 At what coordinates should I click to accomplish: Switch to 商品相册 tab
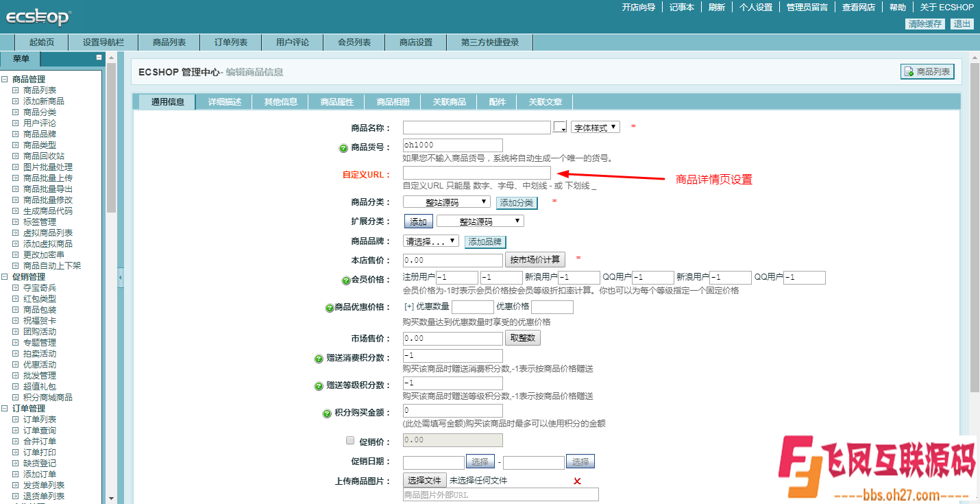tap(393, 102)
